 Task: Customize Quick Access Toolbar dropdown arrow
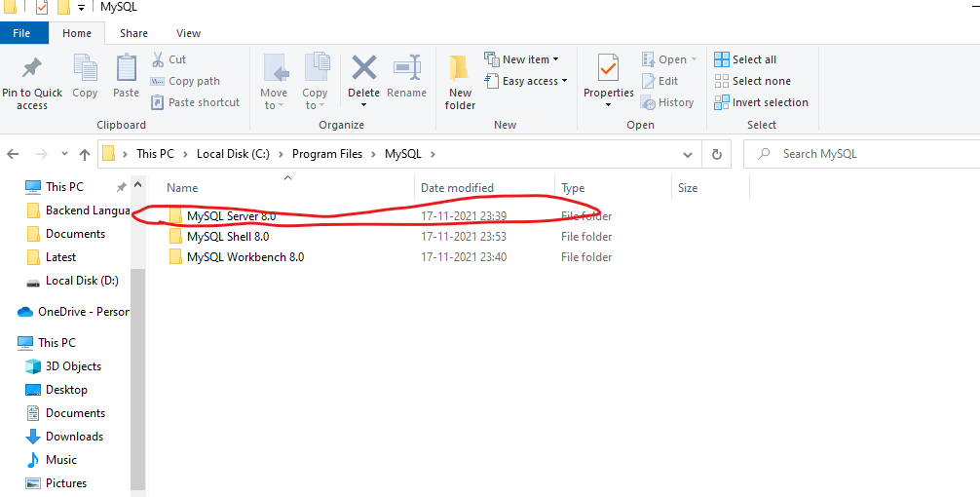tap(81, 8)
